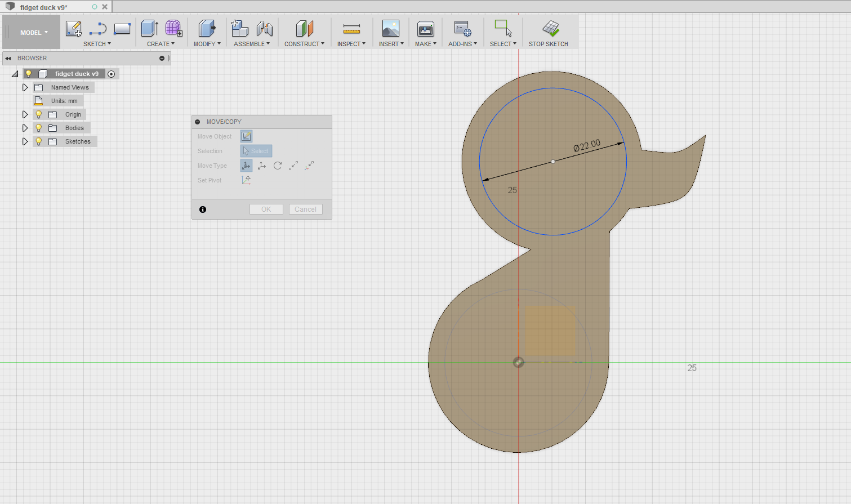Open the Insert menu
The height and width of the screenshot is (504, 851).
(391, 44)
